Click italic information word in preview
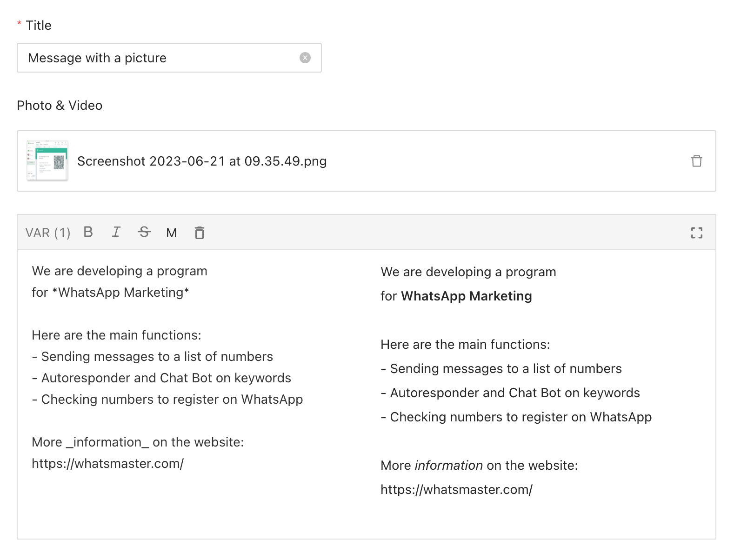 click(x=448, y=466)
